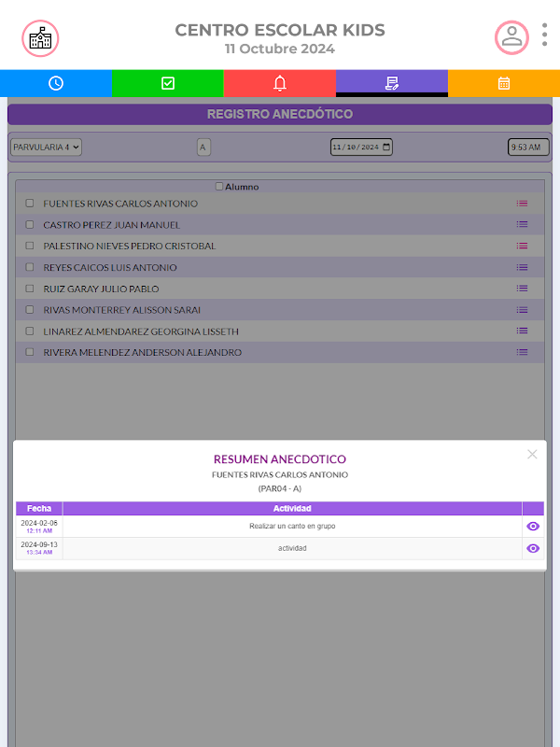The image size is (560, 747).
Task: Open list icon for RUIZ GARAY JULIO
Action: (522, 289)
